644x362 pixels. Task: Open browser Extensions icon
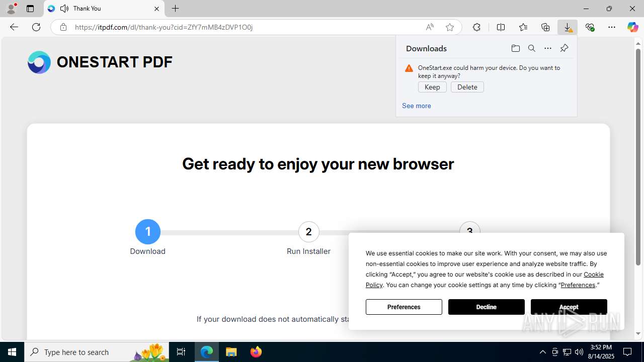tap(476, 27)
